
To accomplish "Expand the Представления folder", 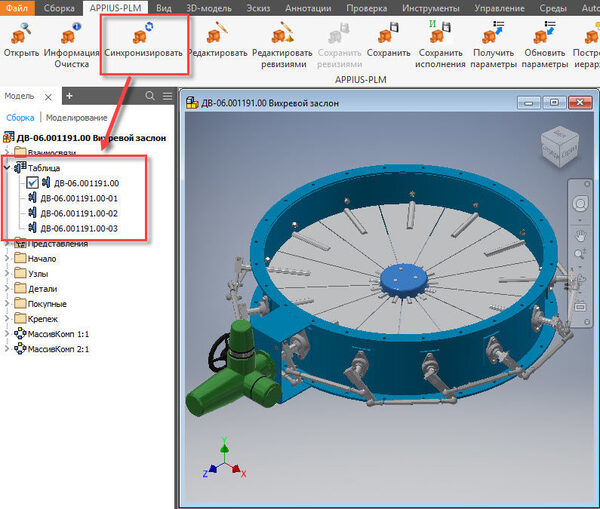I will 7,244.
